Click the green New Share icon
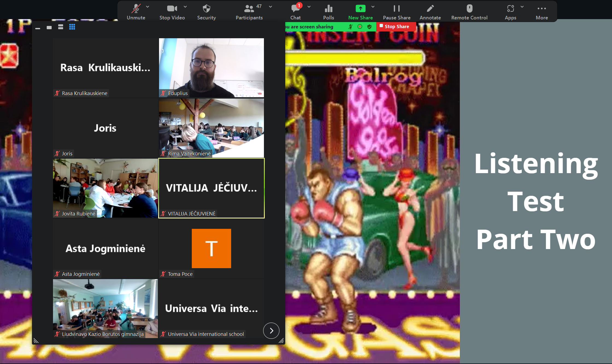 pos(360,9)
